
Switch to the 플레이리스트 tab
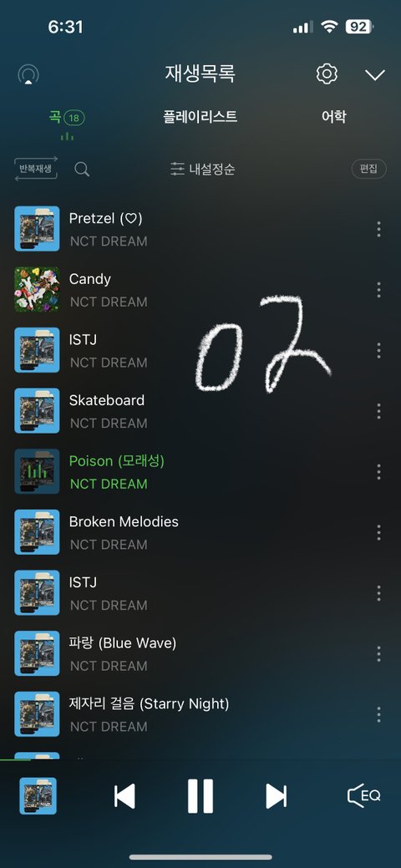(x=200, y=117)
